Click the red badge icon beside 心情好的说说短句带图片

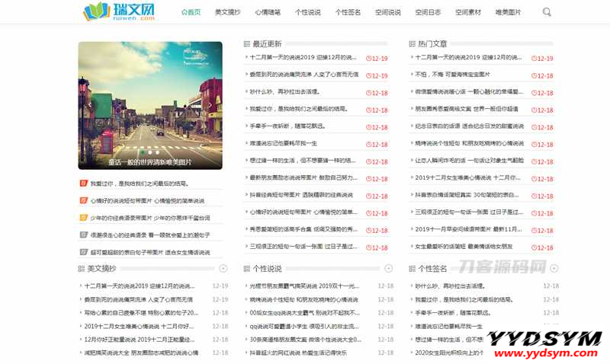[x=84, y=201]
